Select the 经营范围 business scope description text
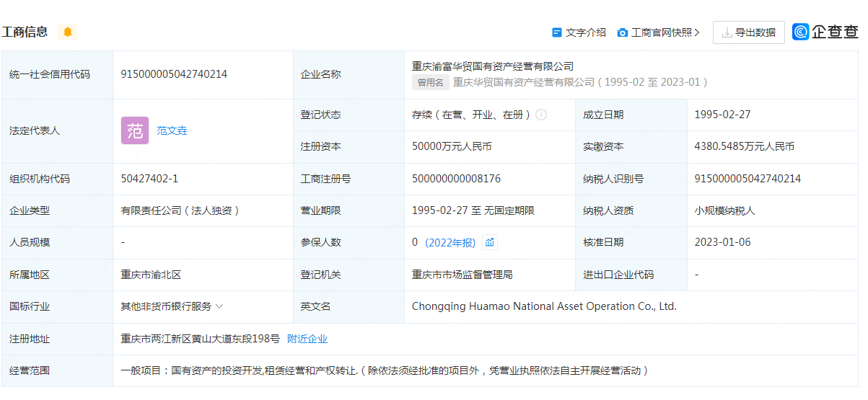Screen dimensions: 868x400 click(x=384, y=370)
